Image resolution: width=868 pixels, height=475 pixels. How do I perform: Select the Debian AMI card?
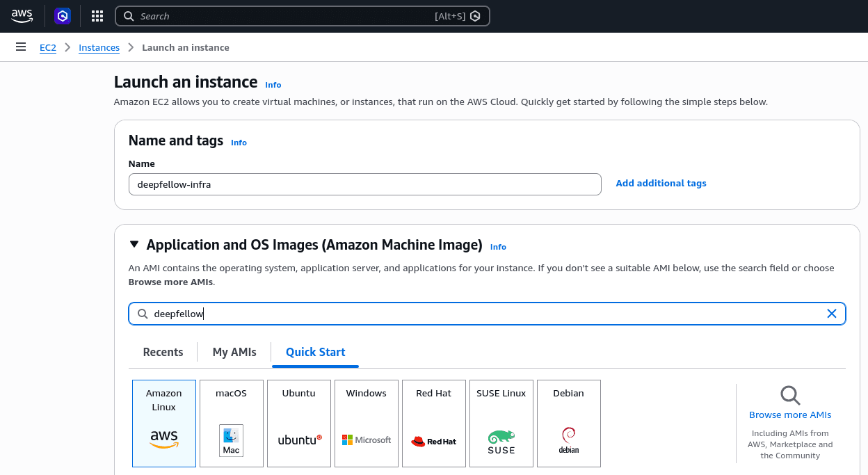click(568, 423)
